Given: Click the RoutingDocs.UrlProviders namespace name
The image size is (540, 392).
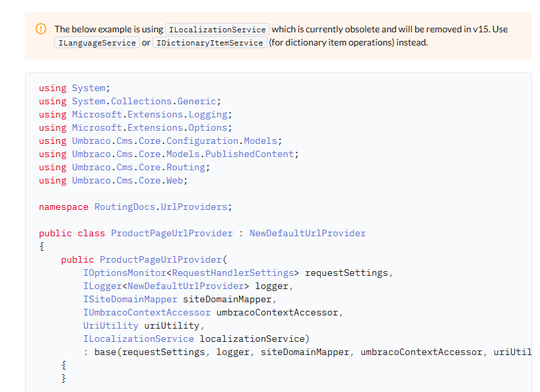Looking at the screenshot, I should pyautogui.click(x=160, y=207).
